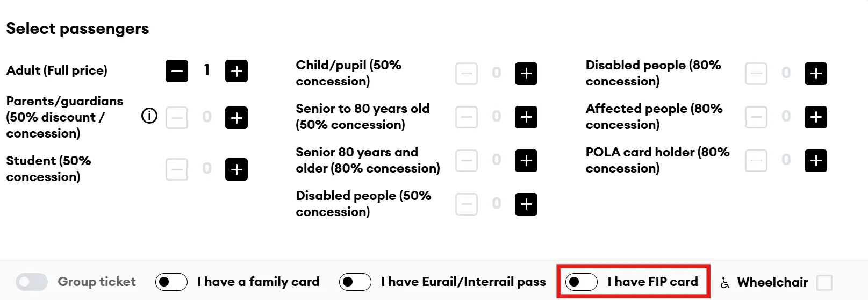Image resolution: width=868 pixels, height=300 pixels.
Task: Add one Student (50% concession) passenger
Action: click(236, 169)
